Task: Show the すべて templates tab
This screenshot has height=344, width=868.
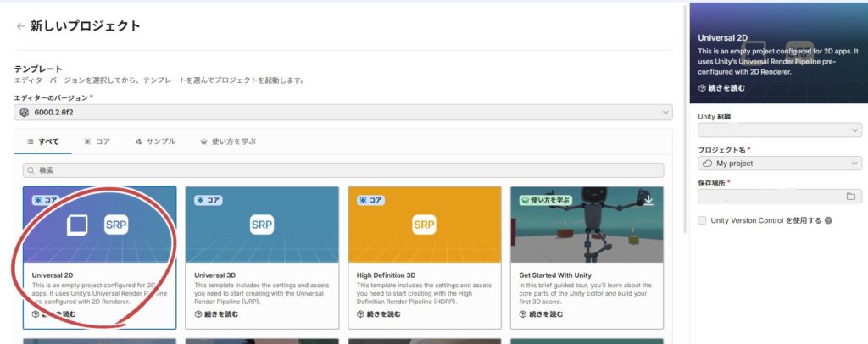Action: pos(43,141)
